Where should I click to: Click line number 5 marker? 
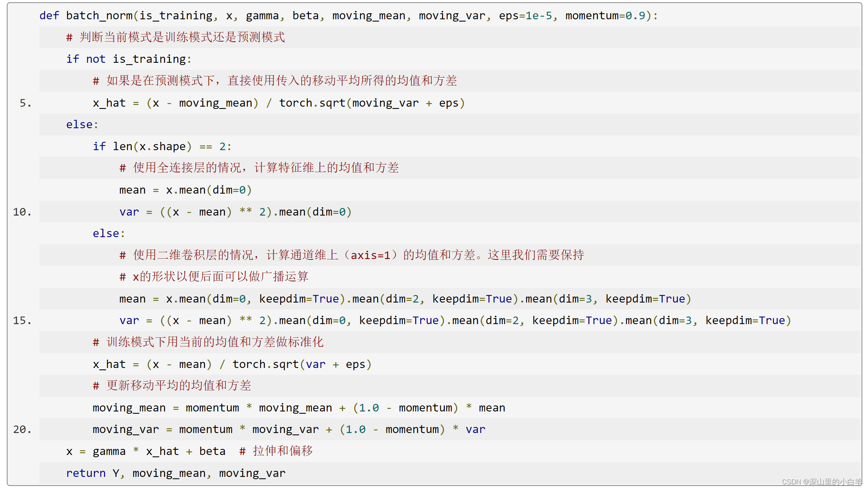[x=25, y=103]
